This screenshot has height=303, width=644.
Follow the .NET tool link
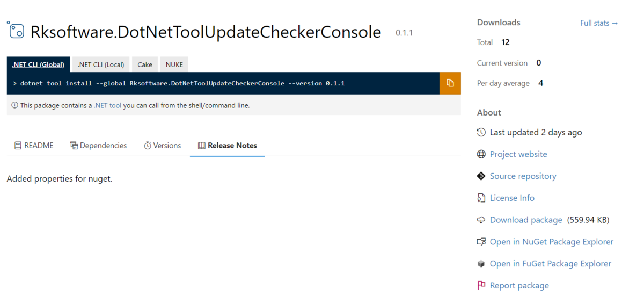(x=108, y=105)
